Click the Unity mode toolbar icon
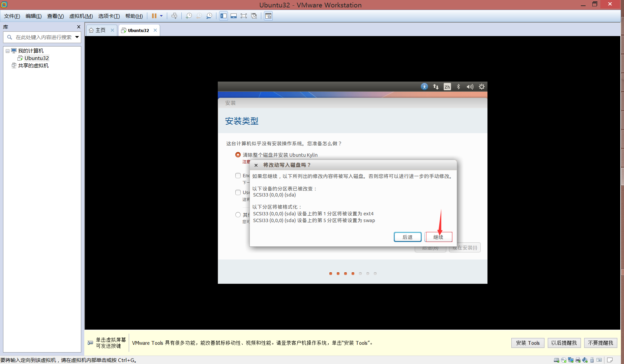Image resolution: width=624 pixels, height=364 pixels. coord(254,16)
